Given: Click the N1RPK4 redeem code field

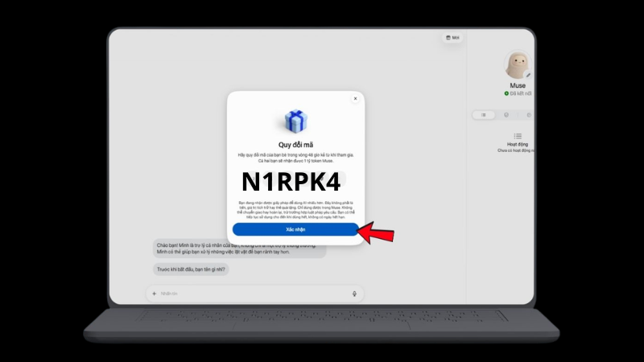Looking at the screenshot, I should pos(293,182).
